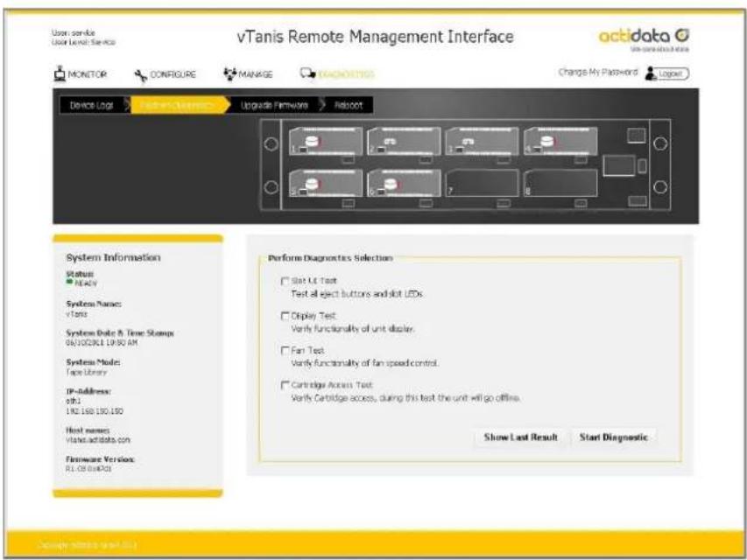
Task: Open the Upgrade Firmware tab
Action: (x=274, y=105)
